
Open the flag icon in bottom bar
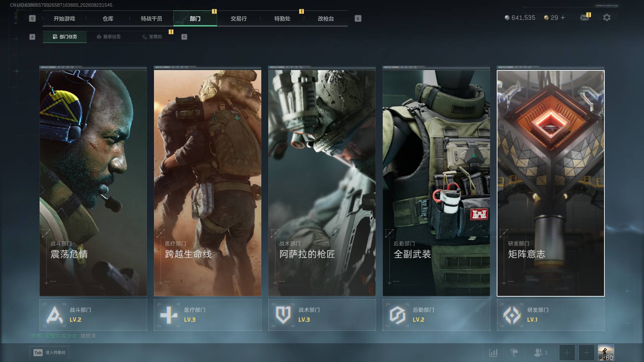[x=514, y=353]
